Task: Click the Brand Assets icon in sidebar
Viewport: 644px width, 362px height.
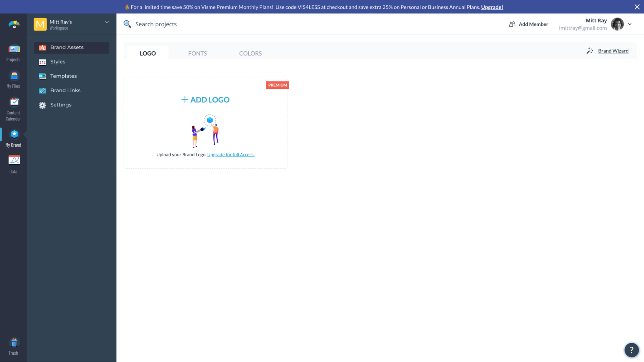Action: point(43,47)
